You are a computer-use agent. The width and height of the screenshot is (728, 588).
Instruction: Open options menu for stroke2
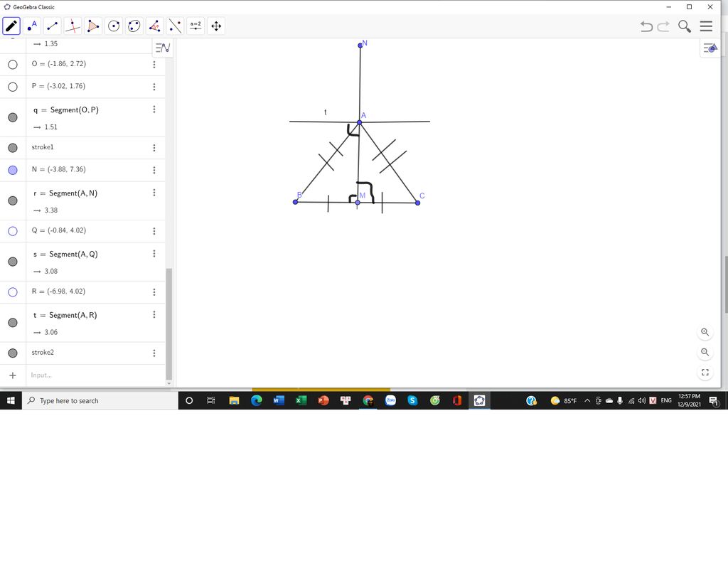tap(154, 353)
